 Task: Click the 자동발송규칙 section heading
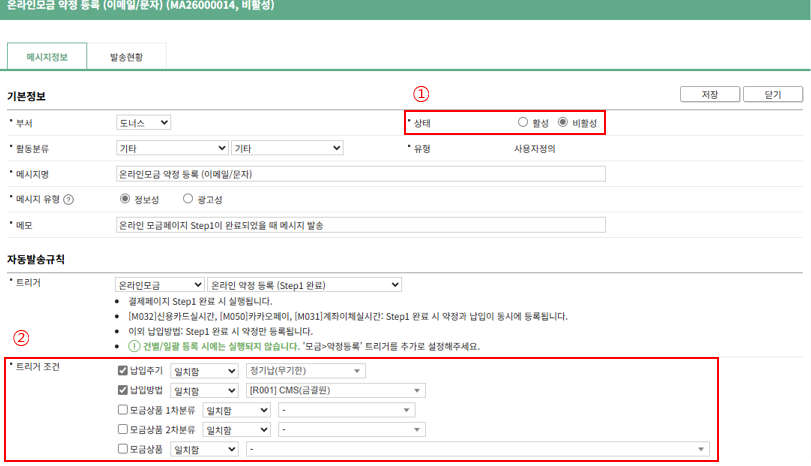[x=36, y=259]
